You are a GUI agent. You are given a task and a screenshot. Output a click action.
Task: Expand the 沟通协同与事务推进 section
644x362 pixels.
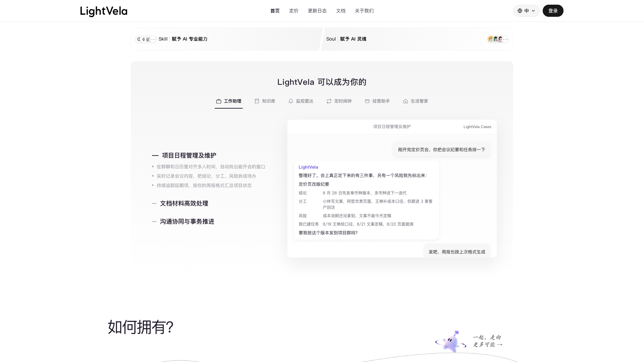pyautogui.click(x=183, y=222)
